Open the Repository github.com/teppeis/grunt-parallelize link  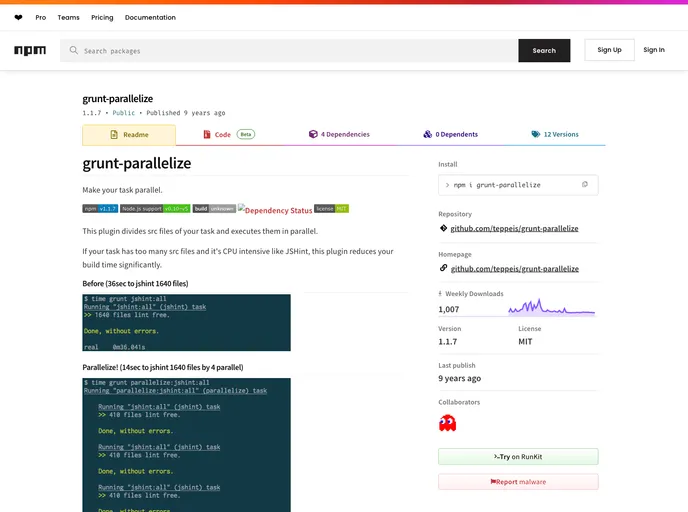coord(514,228)
